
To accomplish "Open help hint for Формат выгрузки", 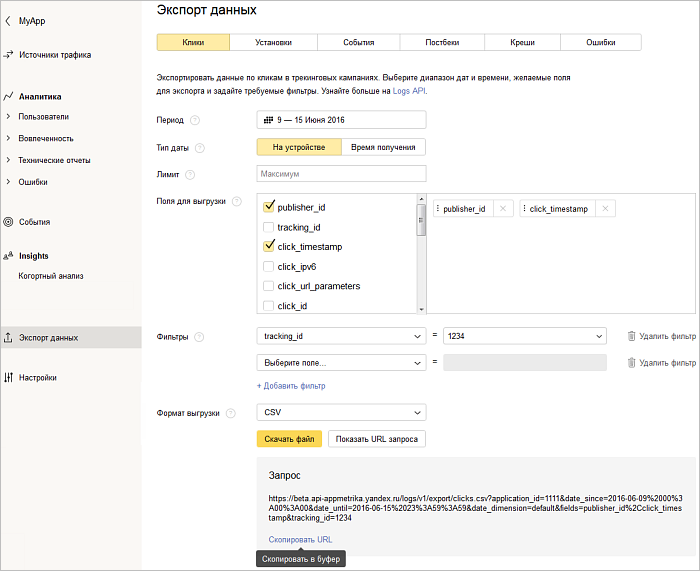I will click(231, 413).
